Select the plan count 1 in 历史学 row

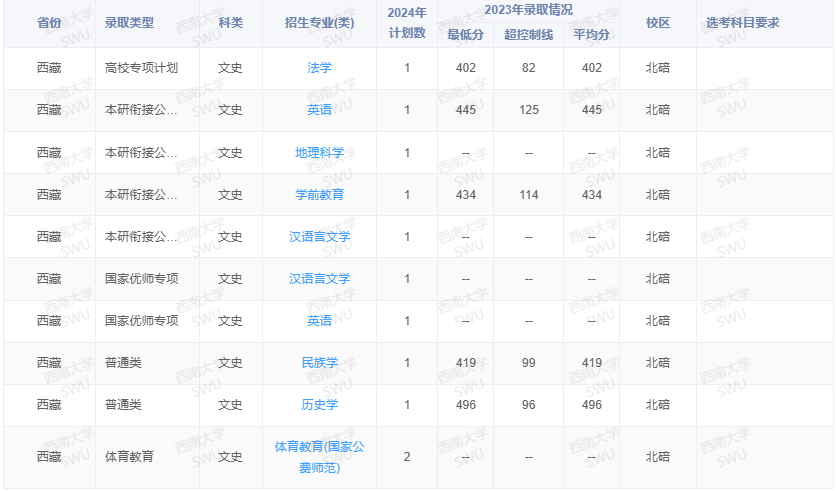407,405
